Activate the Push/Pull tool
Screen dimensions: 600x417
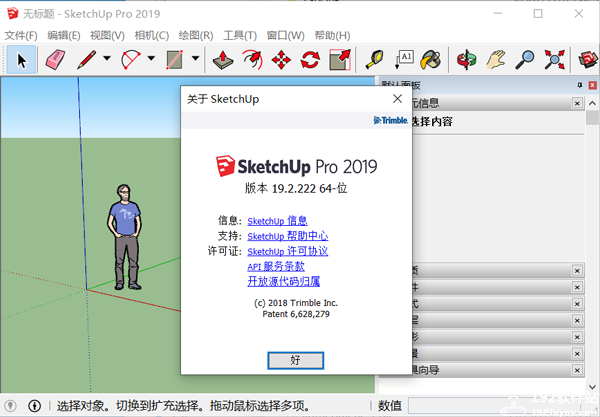[223, 60]
